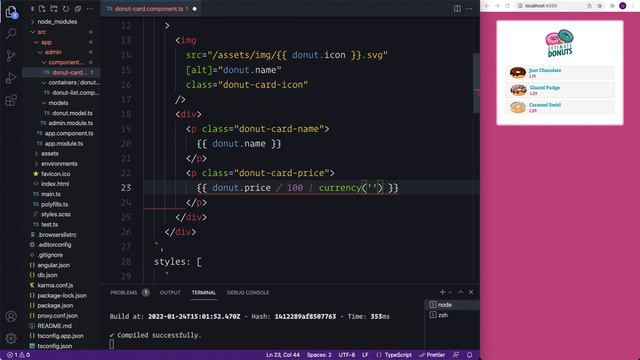Create a new terminal with plus icon
The image size is (640, 360).
coord(442,292)
